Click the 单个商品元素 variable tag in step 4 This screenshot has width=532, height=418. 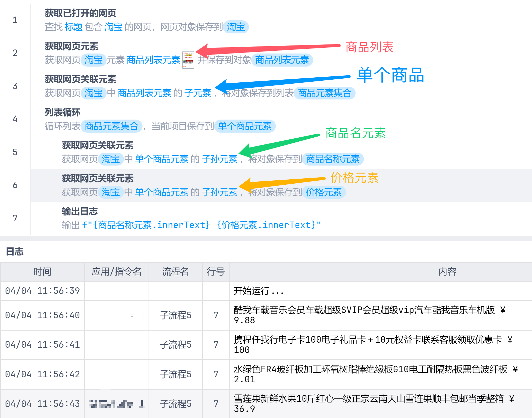click(x=245, y=126)
